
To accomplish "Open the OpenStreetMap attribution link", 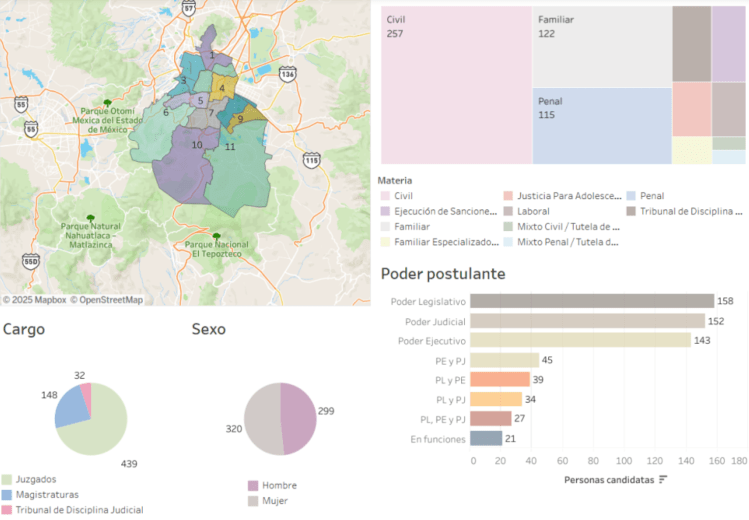I will [x=107, y=299].
